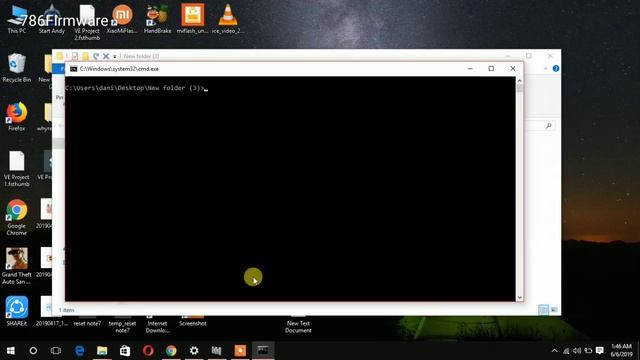640x360 pixels.
Task: Open the This PC desktop icon
Action: point(17,19)
